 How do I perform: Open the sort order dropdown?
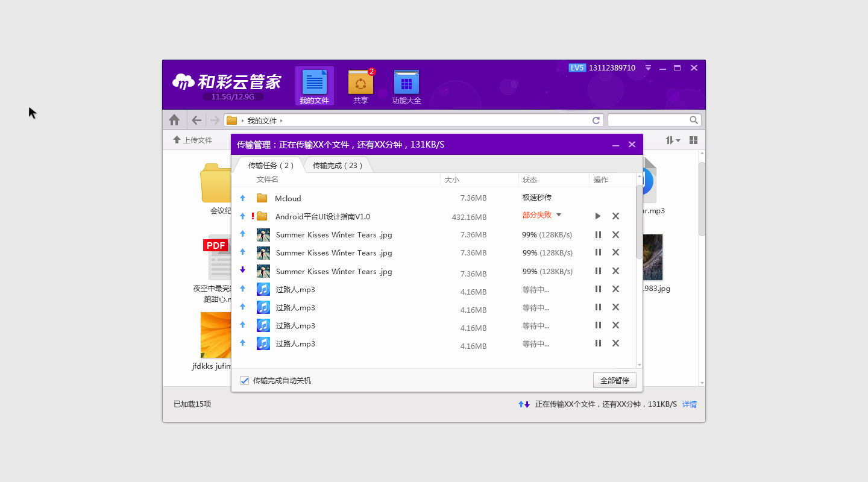tap(673, 140)
